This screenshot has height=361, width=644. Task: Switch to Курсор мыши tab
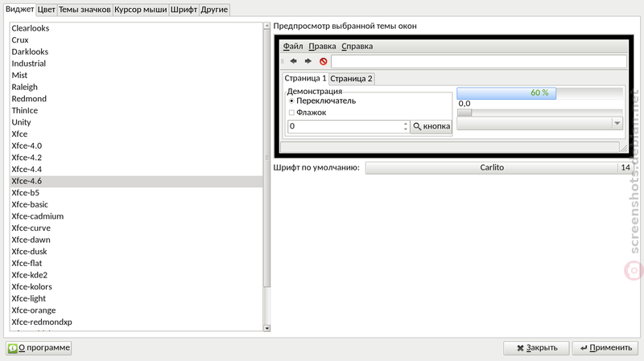coord(140,10)
